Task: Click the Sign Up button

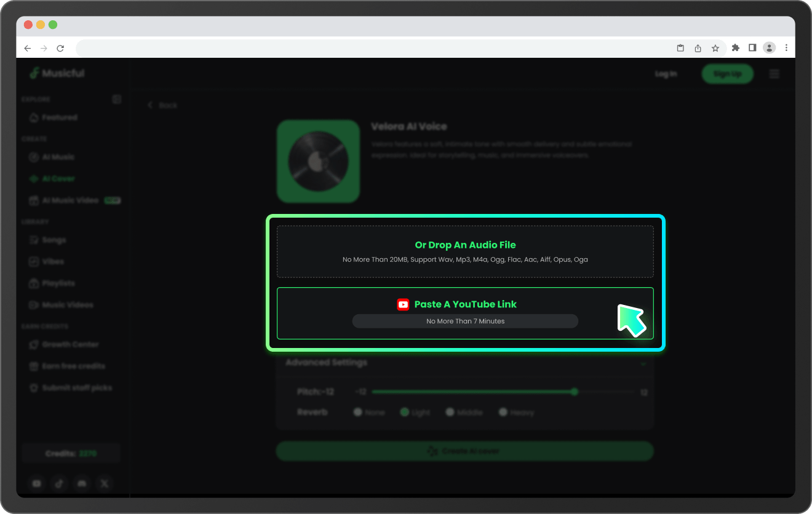Action: point(727,74)
